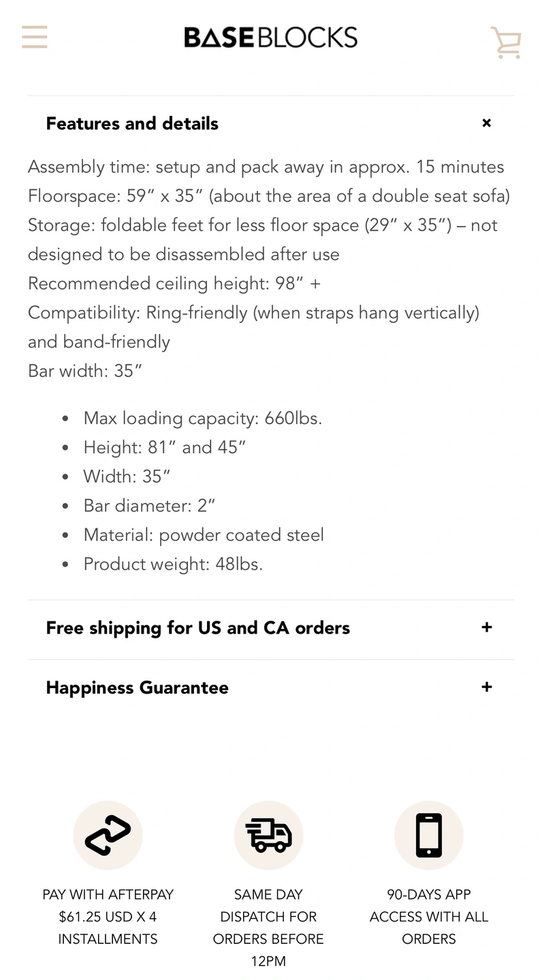Click the Bar diameter bullet item
The width and height of the screenshot is (542, 980).
click(x=149, y=506)
